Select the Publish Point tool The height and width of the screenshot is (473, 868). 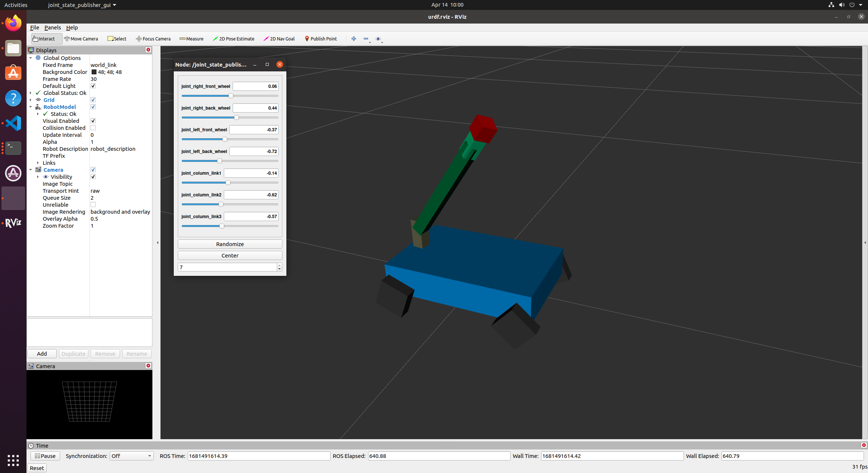(321, 39)
